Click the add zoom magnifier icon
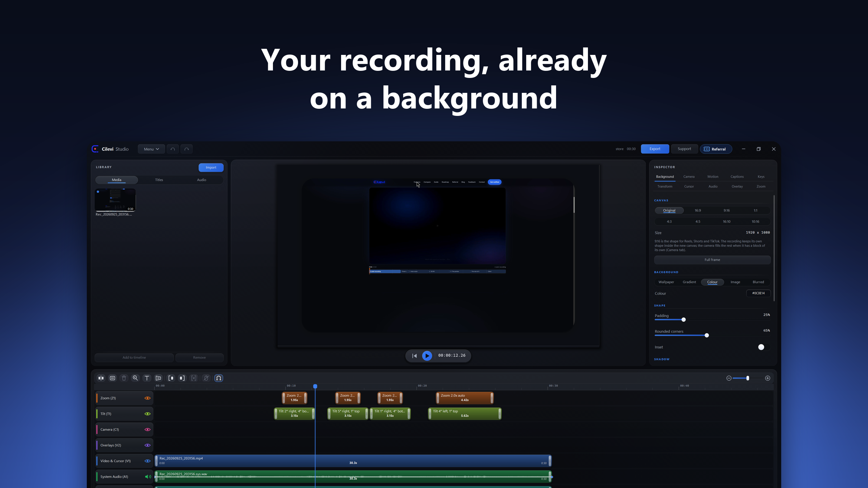 point(135,378)
